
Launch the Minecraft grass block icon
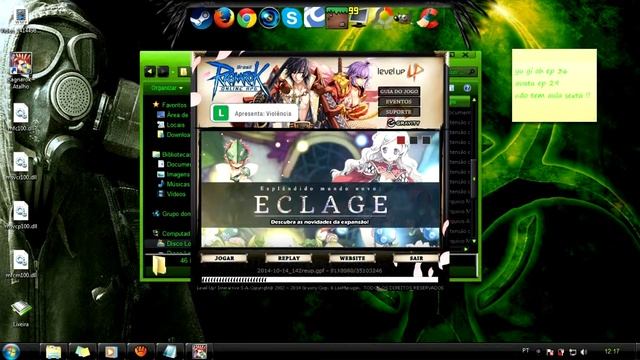tap(337, 18)
